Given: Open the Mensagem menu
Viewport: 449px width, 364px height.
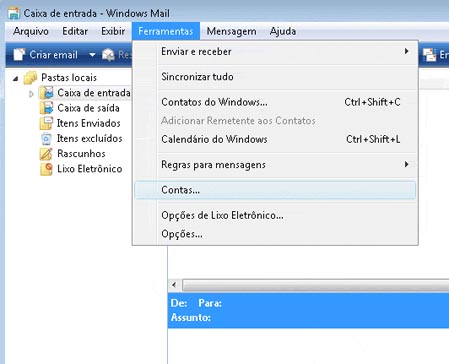Looking at the screenshot, I should [x=231, y=31].
